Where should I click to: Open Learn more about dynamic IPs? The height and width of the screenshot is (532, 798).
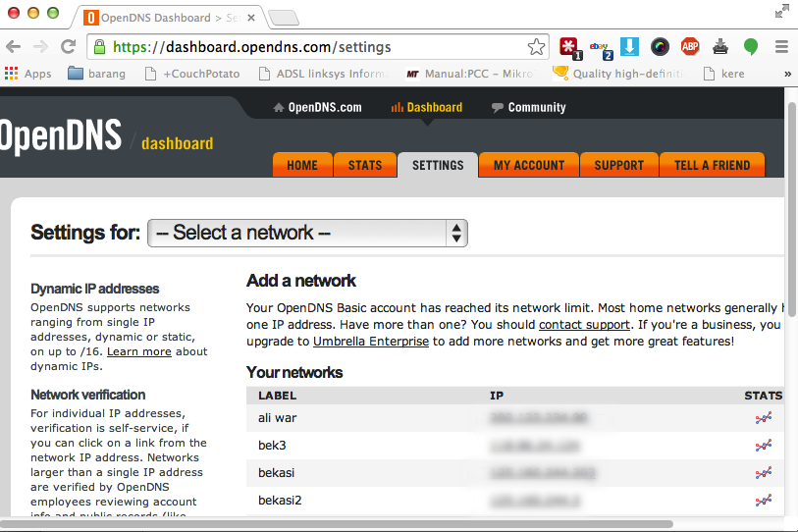point(138,351)
